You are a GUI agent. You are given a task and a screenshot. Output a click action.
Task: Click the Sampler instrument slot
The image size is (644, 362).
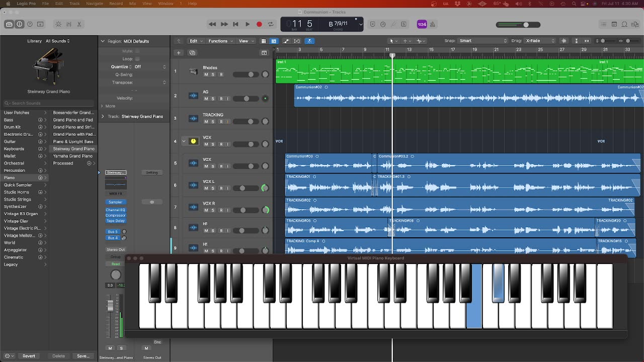[x=115, y=202]
